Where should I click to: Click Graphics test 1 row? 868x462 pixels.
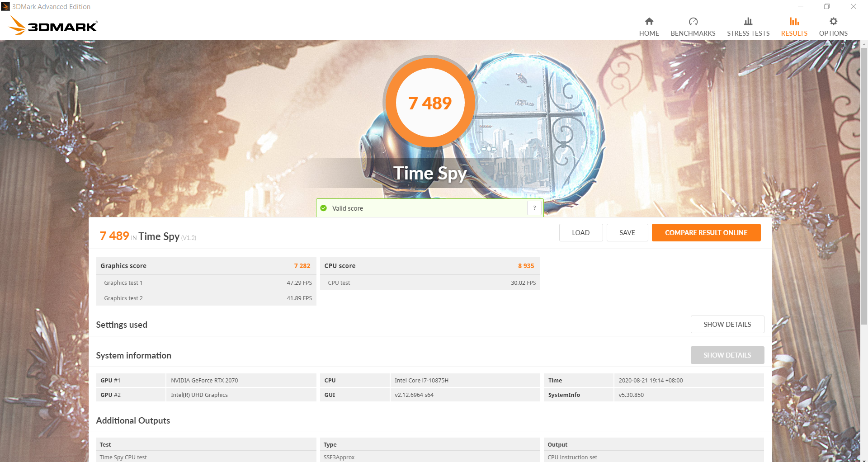pyautogui.click(x=206, y=283)
